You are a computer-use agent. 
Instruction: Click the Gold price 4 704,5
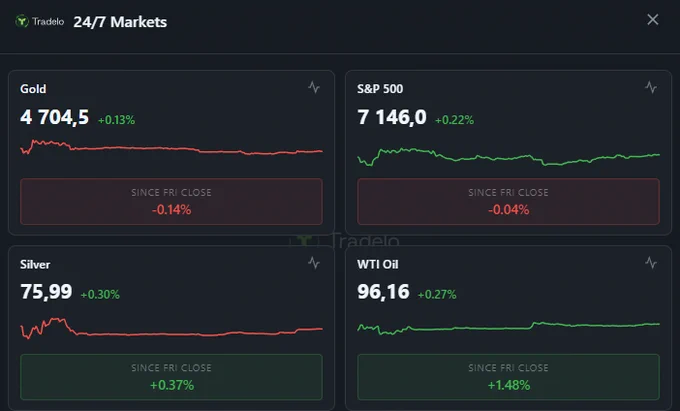coord(55,117)
